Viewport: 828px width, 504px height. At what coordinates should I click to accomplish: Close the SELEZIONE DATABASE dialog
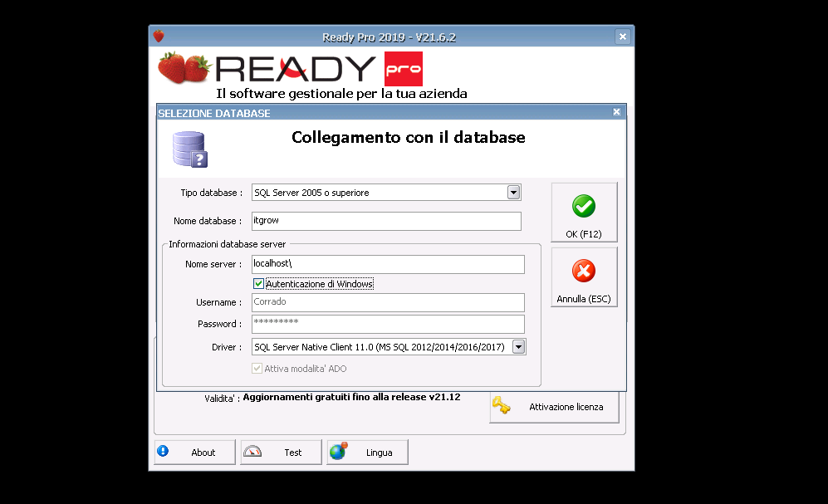pos(616,112)
